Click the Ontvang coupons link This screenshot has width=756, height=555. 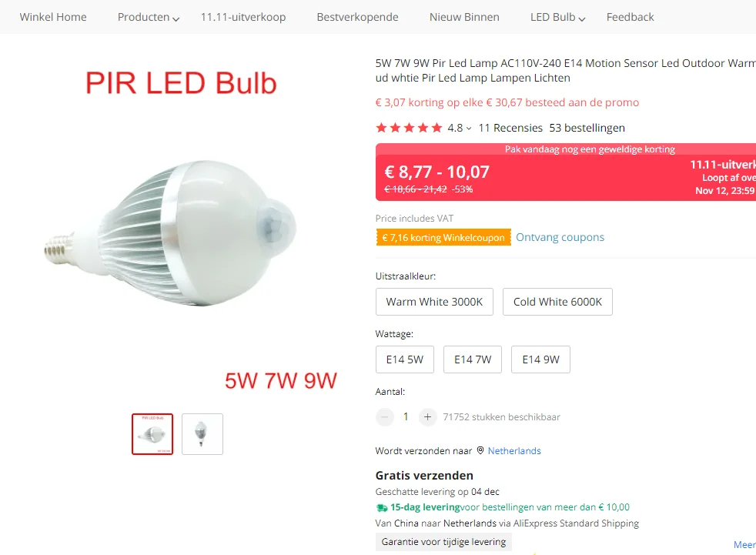(x=560, y=237)
